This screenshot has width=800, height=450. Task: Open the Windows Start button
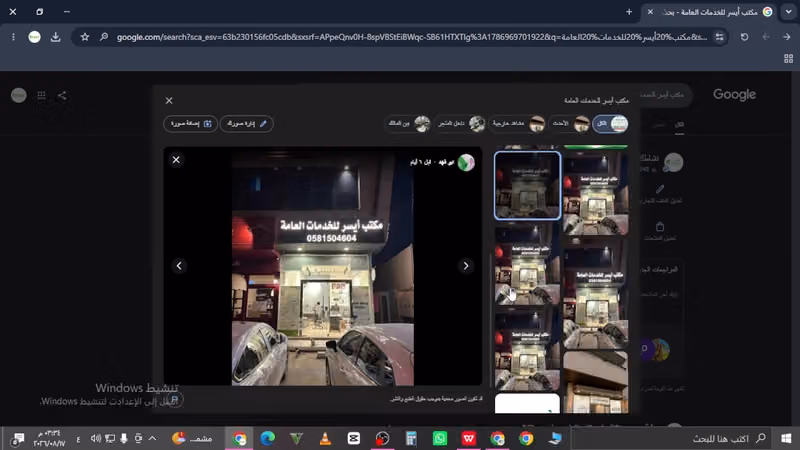(x=786, y=438)
